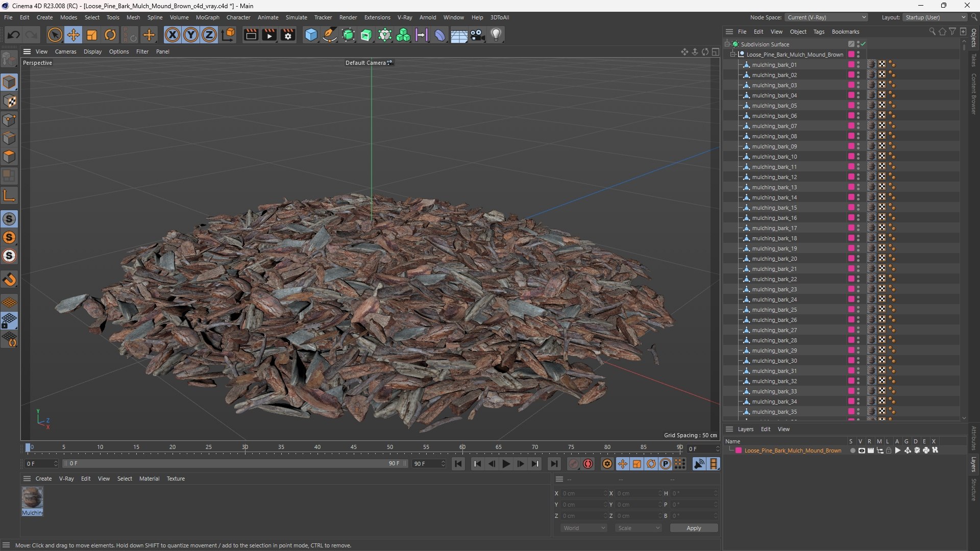The height and width of the screenshot is (551, 980).
Task: Toggle layer visibility eye for Loose_Pine_Bark_Mulch_Mound_Brown
Action: coord(862,450)
